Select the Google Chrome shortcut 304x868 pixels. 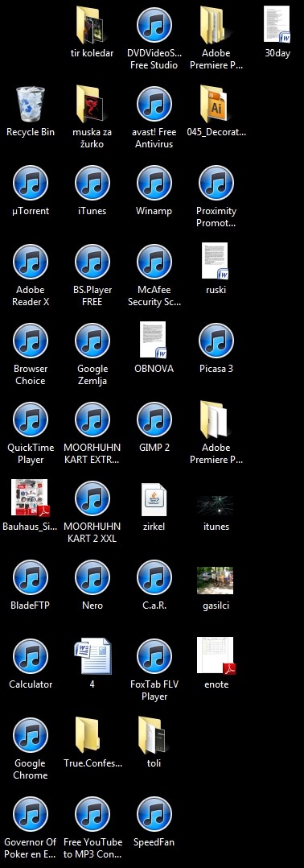[x=31, y=735]
